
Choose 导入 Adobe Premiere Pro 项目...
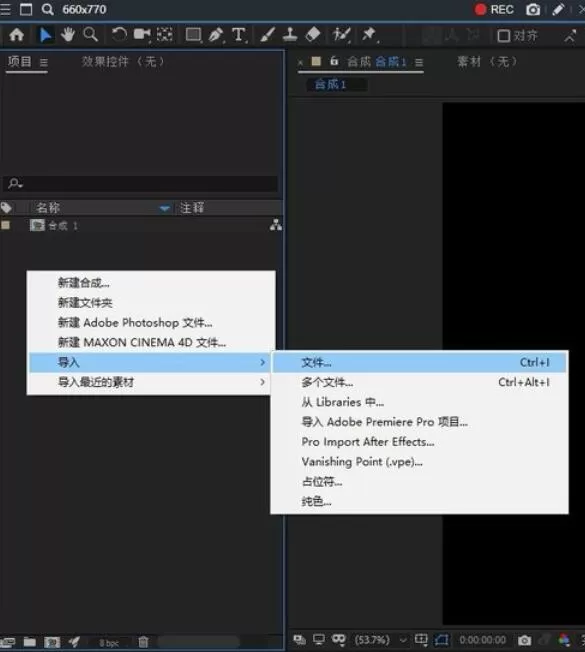[x=419, y=422]
